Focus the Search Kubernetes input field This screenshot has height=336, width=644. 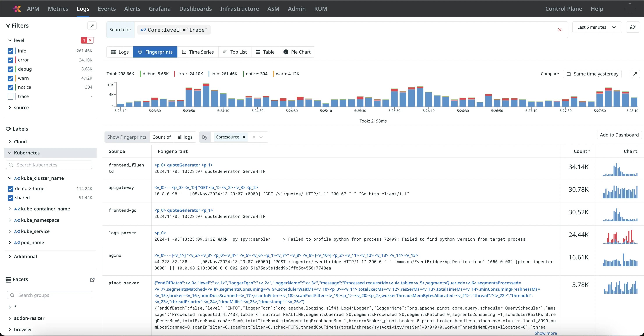click(49, 165)
